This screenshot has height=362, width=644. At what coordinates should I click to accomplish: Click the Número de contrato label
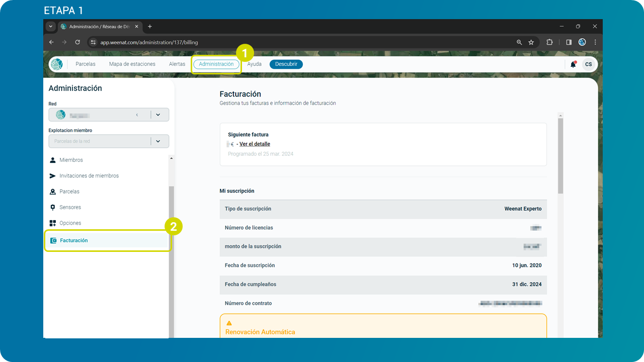[x=248, y=303]
